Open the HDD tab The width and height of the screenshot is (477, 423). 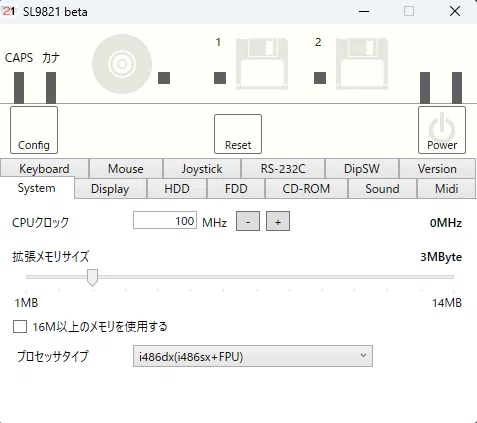pos(177,189)
